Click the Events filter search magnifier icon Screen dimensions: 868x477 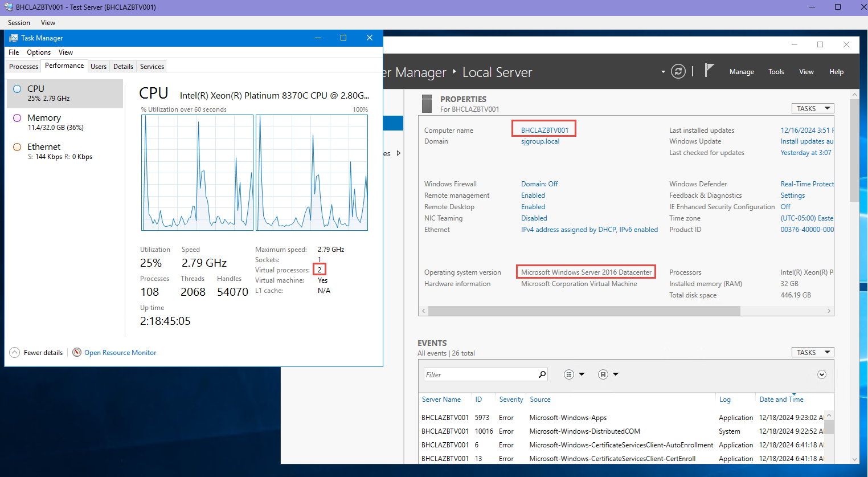click(542, 374)
